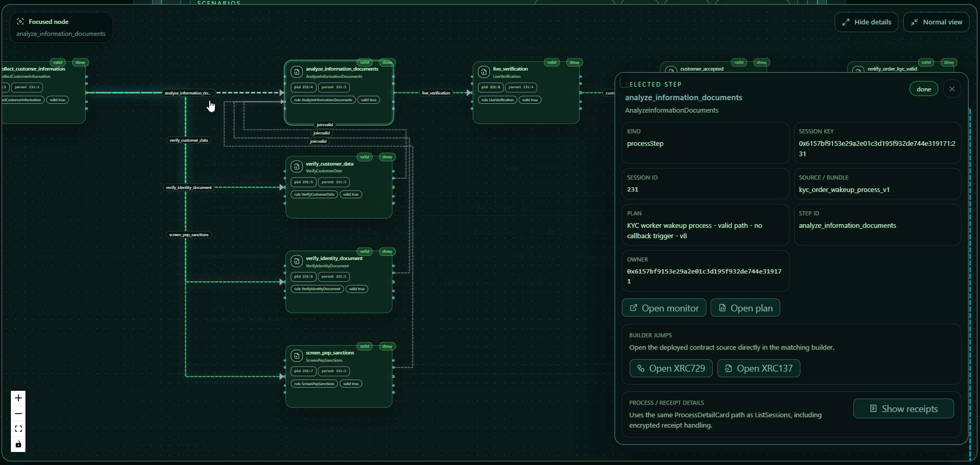980x465 pixels.
Task: Click the verify_identity_document edge label
Action: click(188, 187)
